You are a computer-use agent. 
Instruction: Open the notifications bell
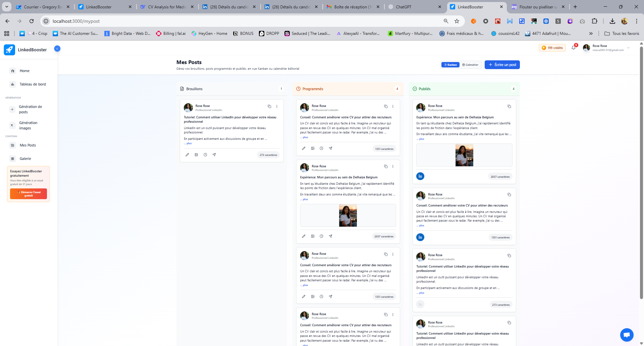click(x=574, y=48)
